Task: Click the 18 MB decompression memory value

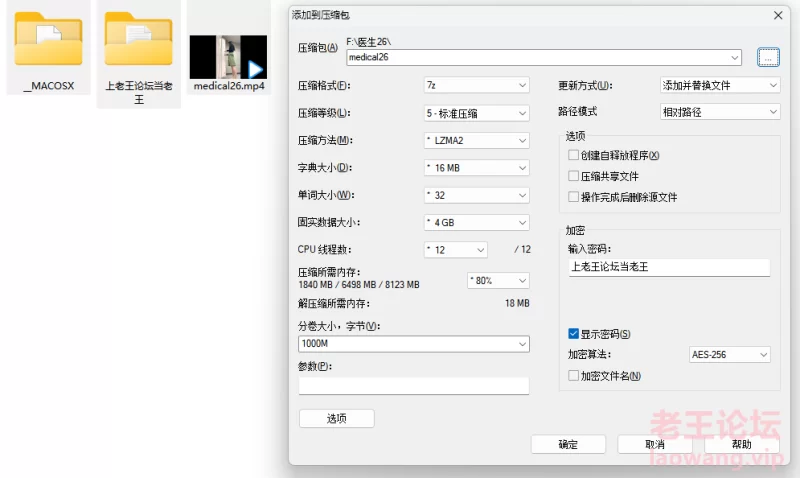Action: click(517, 304)
